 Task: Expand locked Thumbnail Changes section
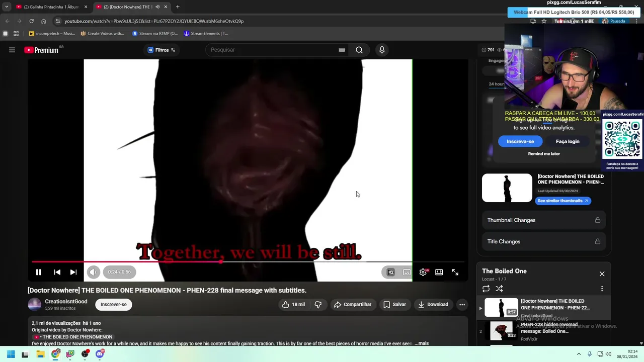[x=544, y=220]
